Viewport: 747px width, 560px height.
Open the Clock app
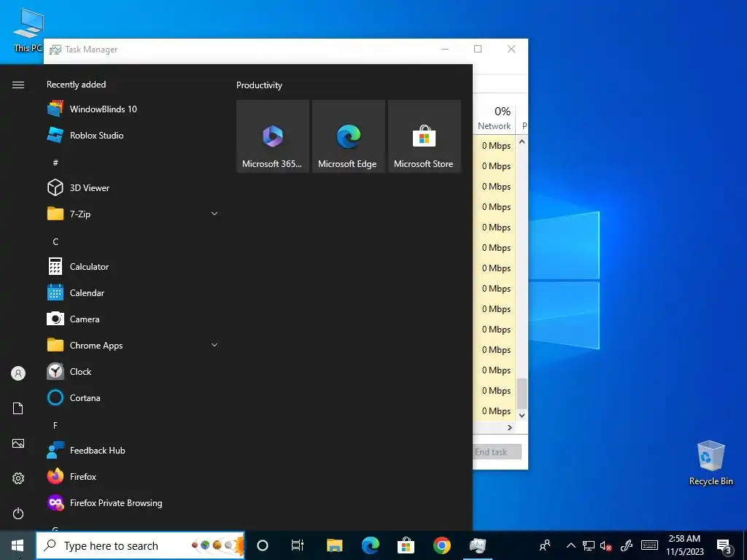133,371
